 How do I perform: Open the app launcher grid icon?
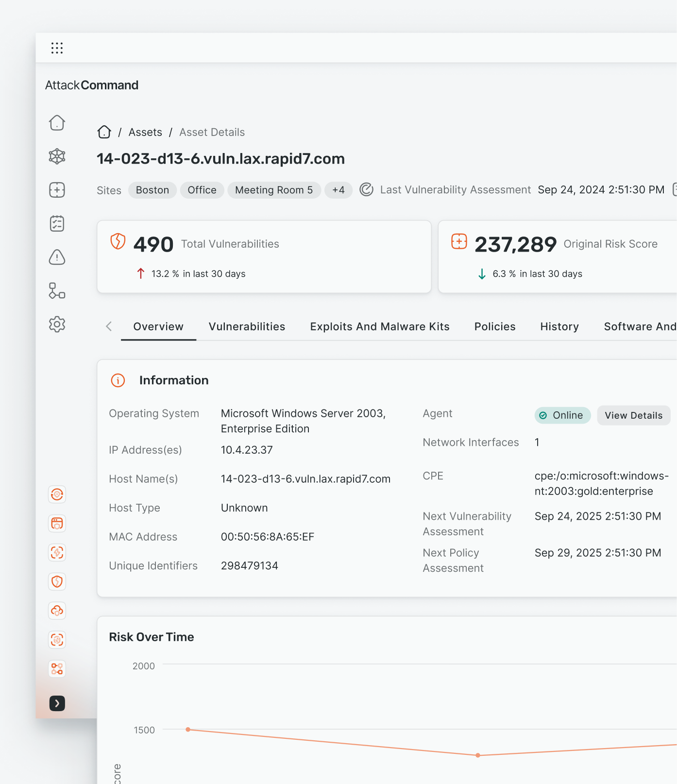pyautogui.click(x=57, y=48)
